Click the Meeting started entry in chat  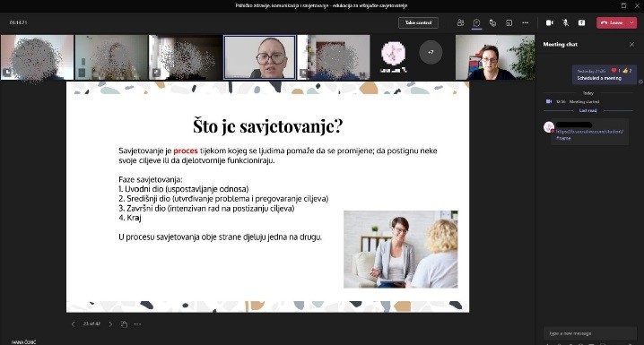(584, 102)
